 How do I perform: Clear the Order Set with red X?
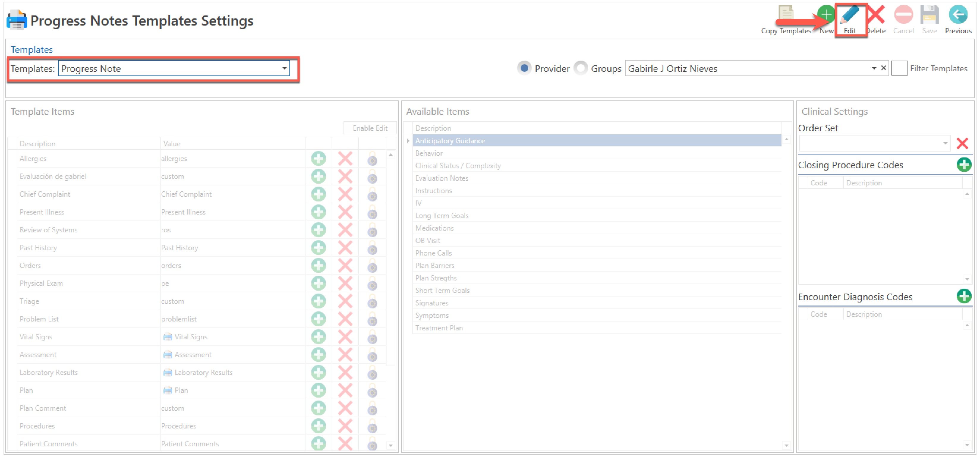pyautogui.click(x=962, y=144)
